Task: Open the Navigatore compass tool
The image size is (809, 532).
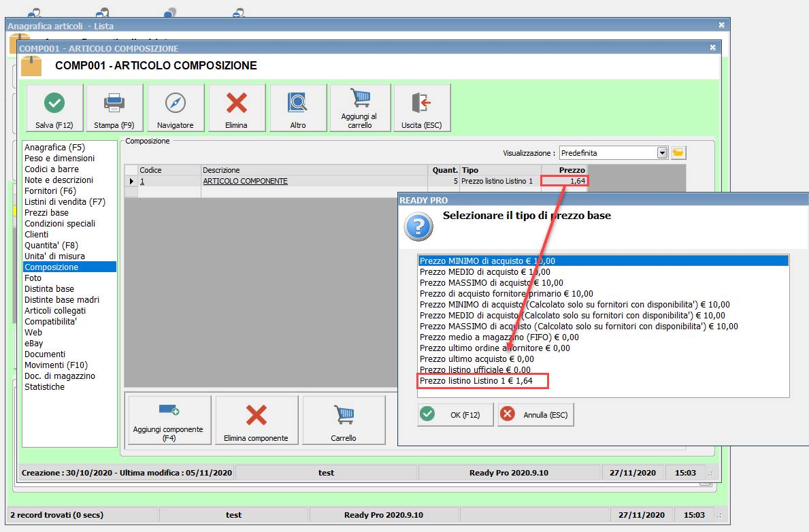Action: [x=176, y=108]
